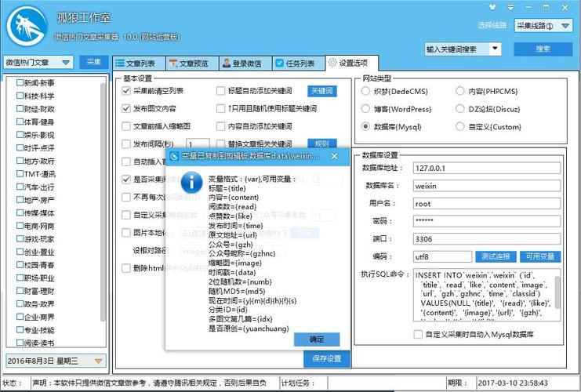Select 织梦(DedeCMS) site type
Viewport: 581px width, 392px height.
365,91
